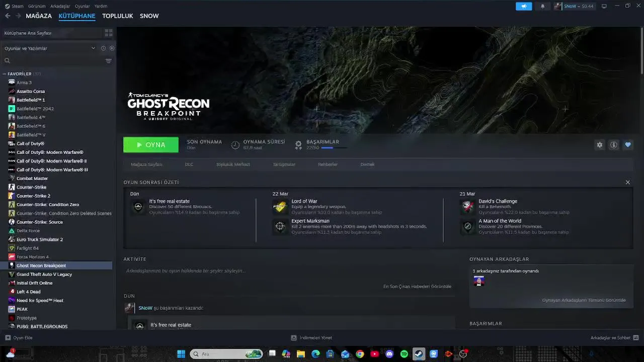Open the DLC link
This screenshot has width=644, height=362.
point(189,164)
